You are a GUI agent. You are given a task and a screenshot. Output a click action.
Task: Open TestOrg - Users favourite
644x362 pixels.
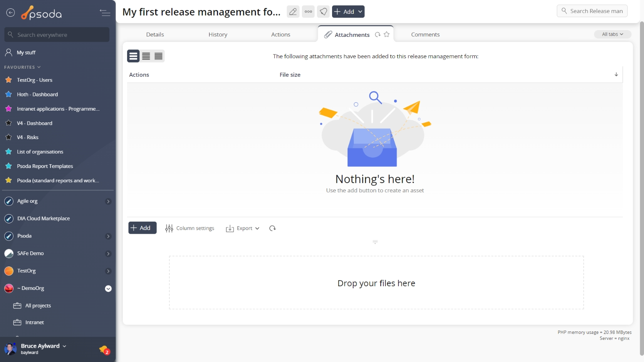click(34, 80)
